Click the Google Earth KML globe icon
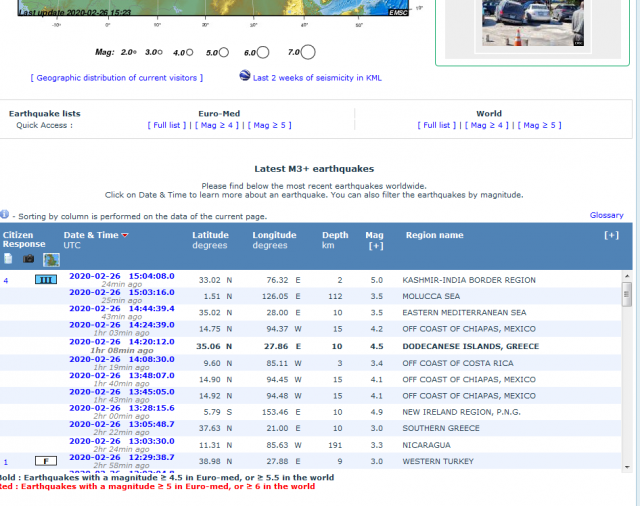Screen dimensions: 640x506 click(x=245, y=76)
